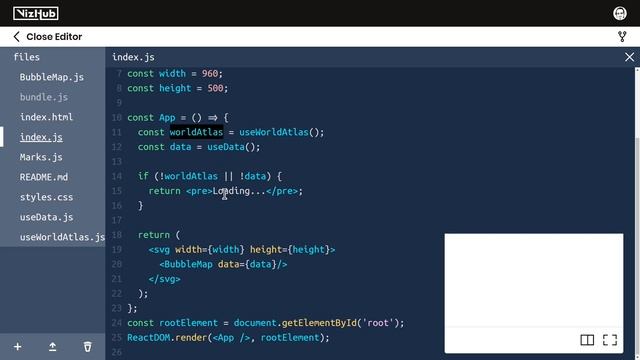Image resolution: width=640 pixels, height=360 pixels.
Task: Click useData() on line 12
Action: (233, 147)
